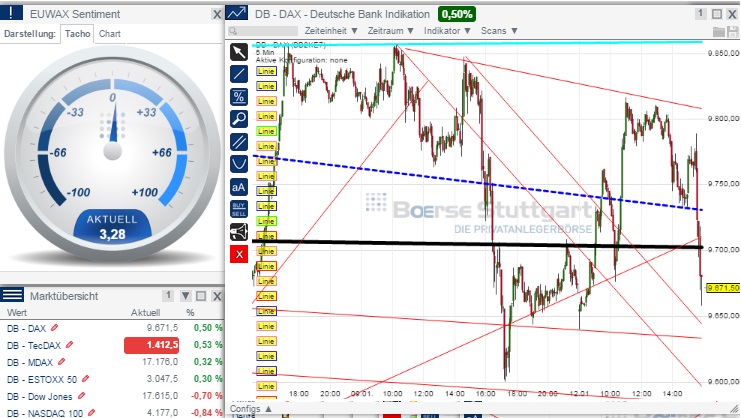The height and width of the screenshot is (418, 741).
Task: Click the red X delete drawings tool
Action: point(239,255)
